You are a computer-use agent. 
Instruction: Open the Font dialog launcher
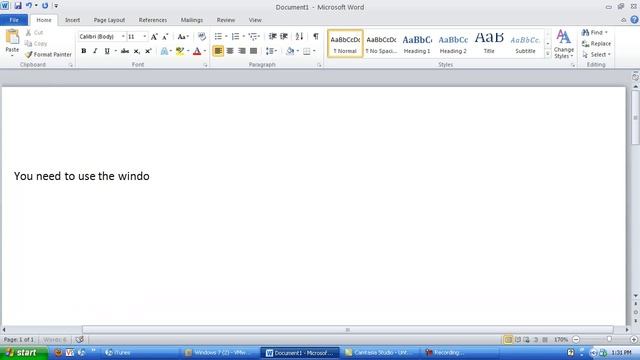click(x=205, y=65)
